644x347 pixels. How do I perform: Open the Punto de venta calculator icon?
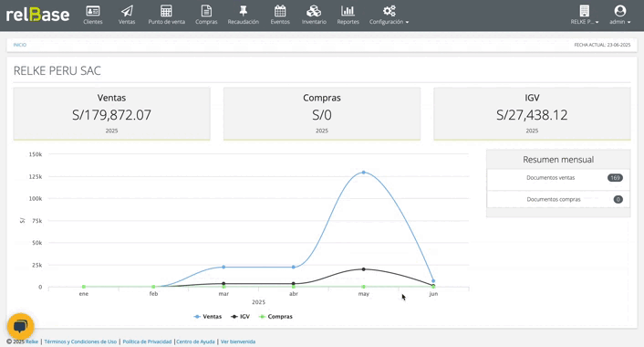166,11
